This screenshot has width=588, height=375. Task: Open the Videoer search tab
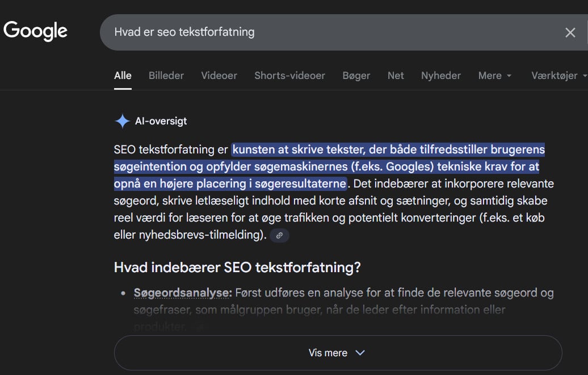[x=219, y=75]
